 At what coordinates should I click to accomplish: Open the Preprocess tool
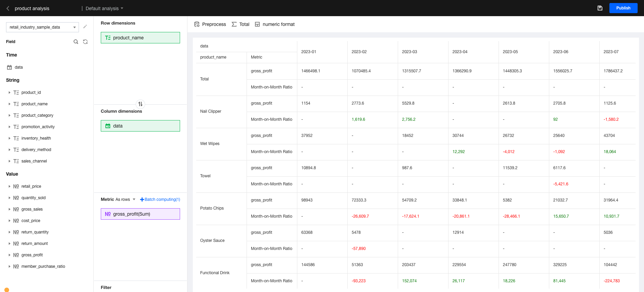pyautogui.click(x=210, y=24)
